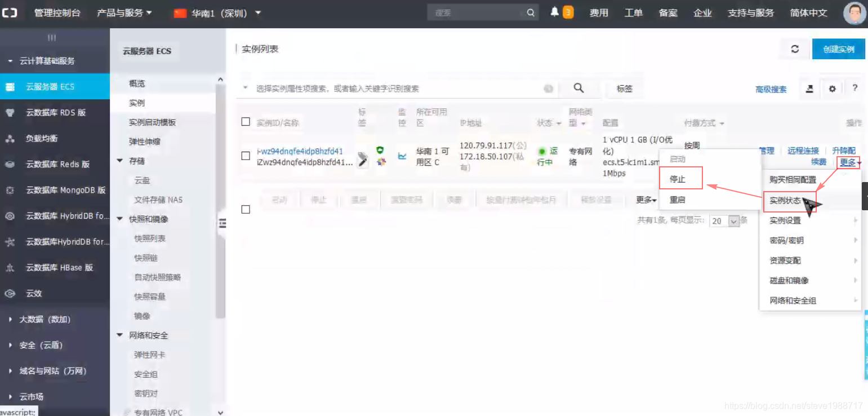Viewport: 868px width, 416px height.
Task: Click the 远程连接 link
Action: [803, 151]
